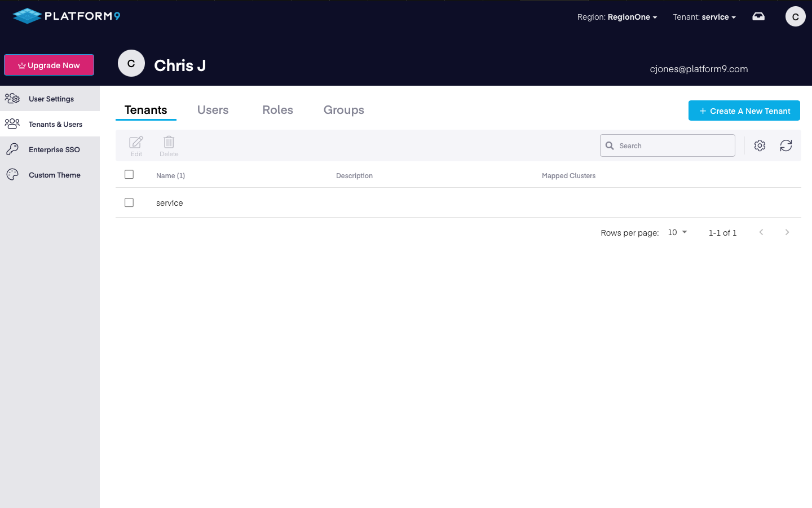Switch to the Users tab
The width and height of the screenshot is (812, 508).
213,110
